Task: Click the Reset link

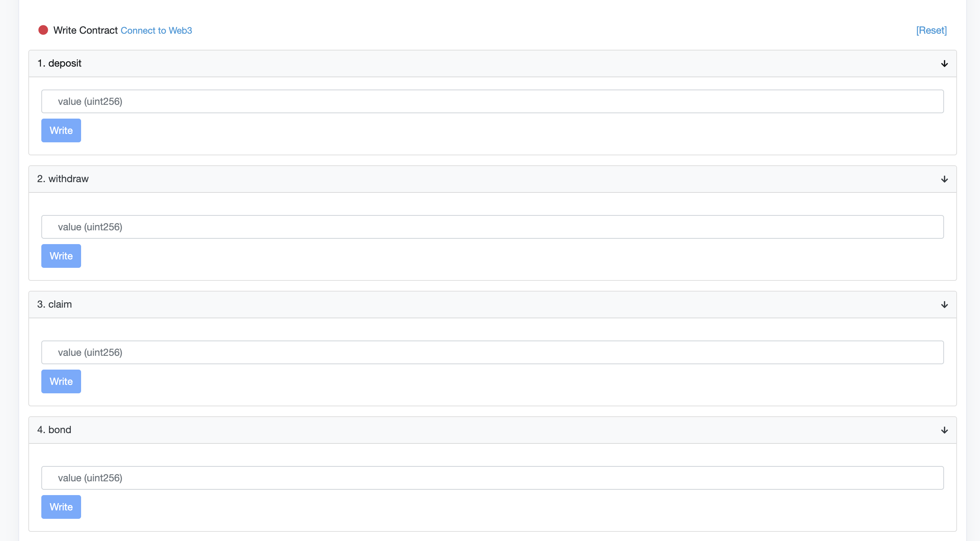Action: pyautogui.click(x=931, y=31)
